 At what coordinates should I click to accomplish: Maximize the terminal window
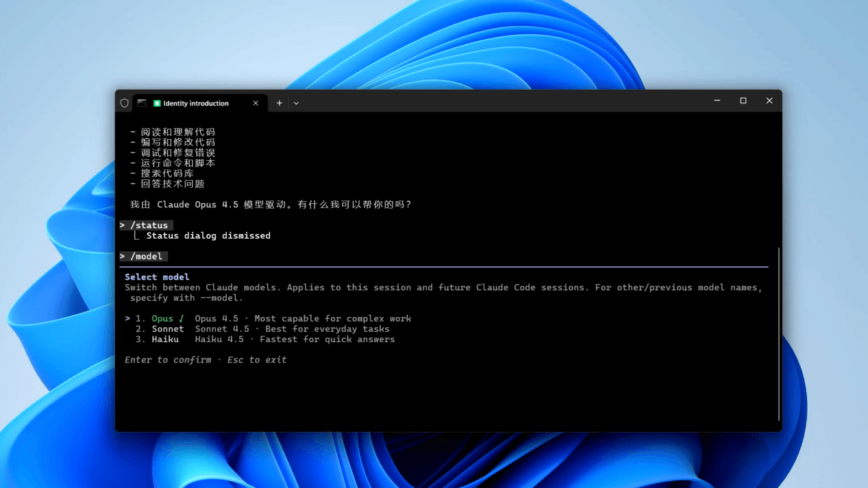point(743,101)
